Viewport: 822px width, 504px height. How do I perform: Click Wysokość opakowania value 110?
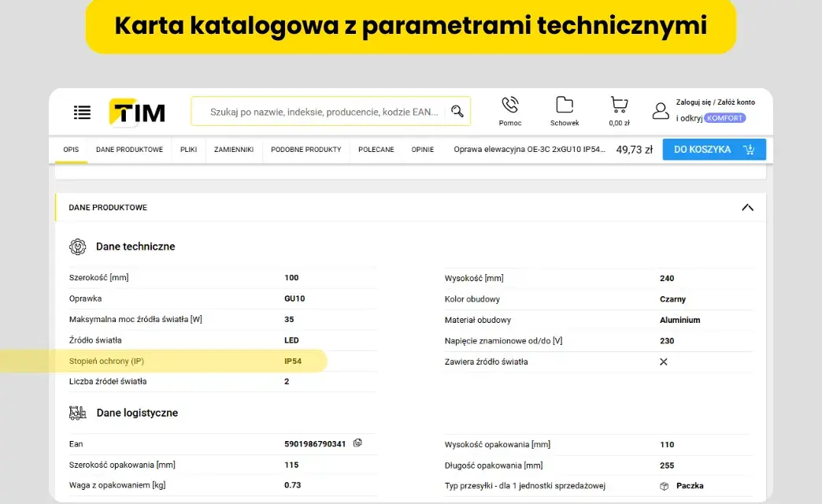(667, 445)
